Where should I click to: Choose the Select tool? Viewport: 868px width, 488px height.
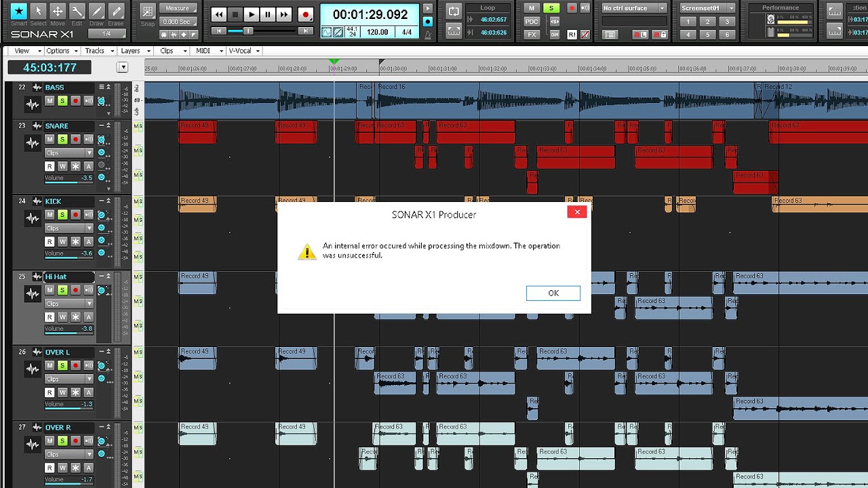pos(39,11)
